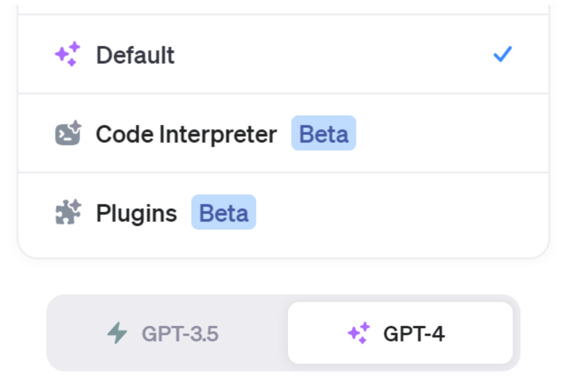568x392 pixels.
Task: Click the "Default" text label
Action: coord(135,55)
